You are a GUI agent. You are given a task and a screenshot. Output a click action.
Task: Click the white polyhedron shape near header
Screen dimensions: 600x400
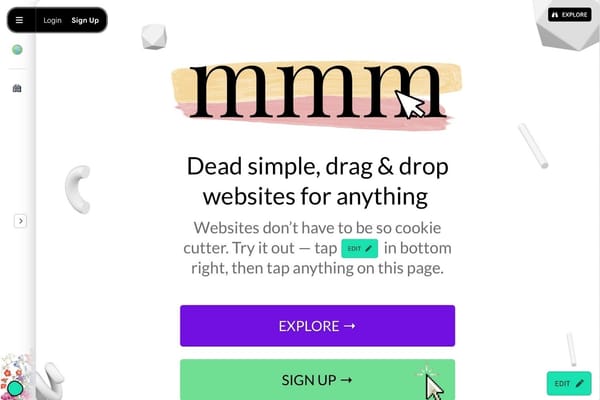[x=154, y=37]
